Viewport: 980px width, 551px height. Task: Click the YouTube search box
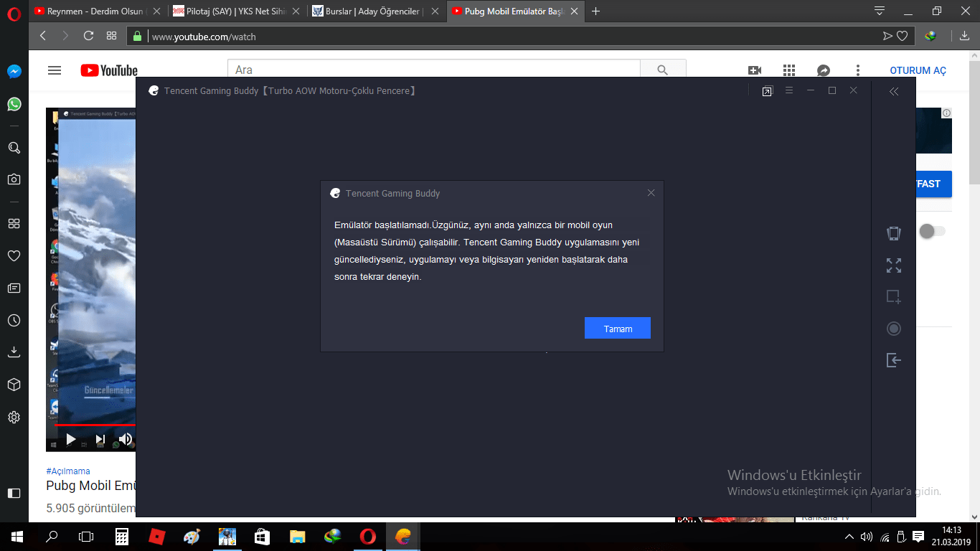point(434,70)
